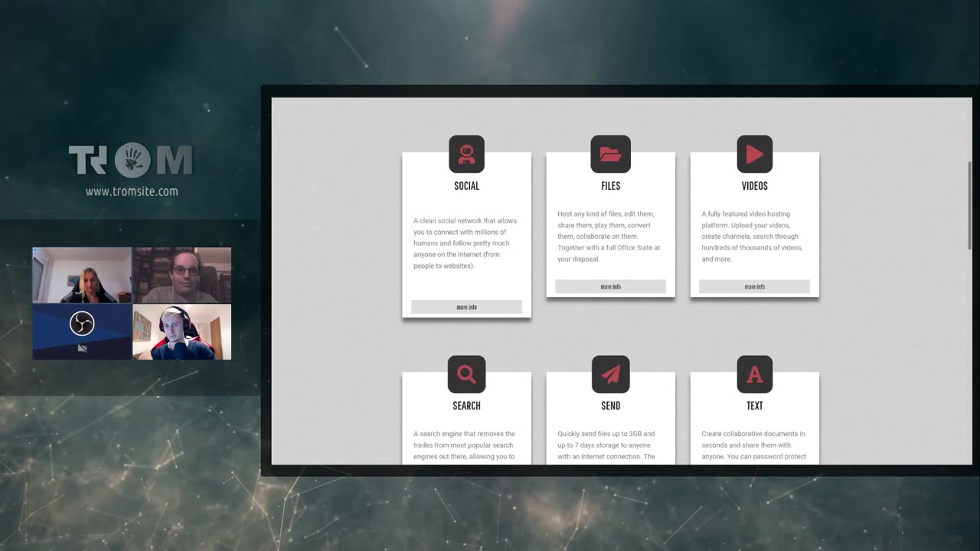Viewport: 980px width, 551px height.
Task: Click the SEND card heading
Action: [610, 406]
